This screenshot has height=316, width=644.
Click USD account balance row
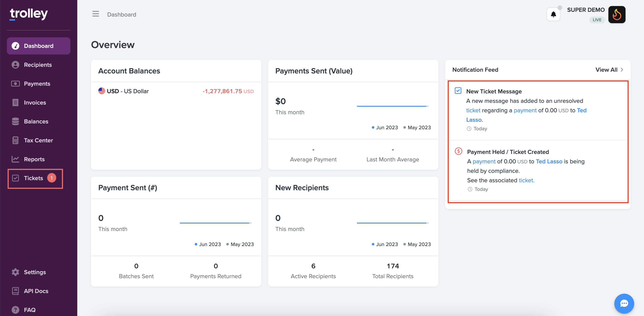176,91
